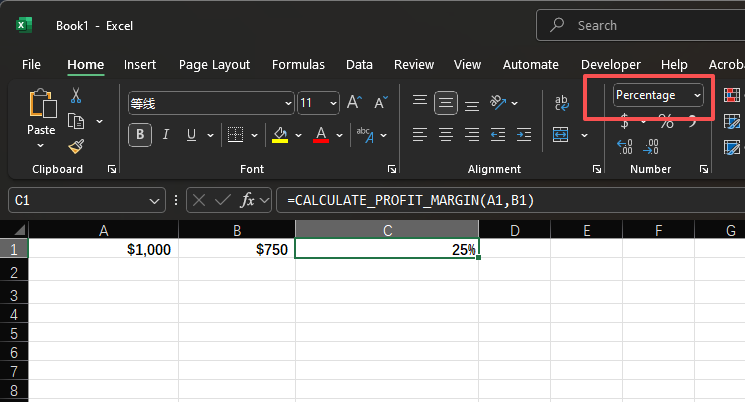The width and height of the screenshot is (745, 402).
Task: Switch to the Insert tab
Action: [x=140, y=65]
